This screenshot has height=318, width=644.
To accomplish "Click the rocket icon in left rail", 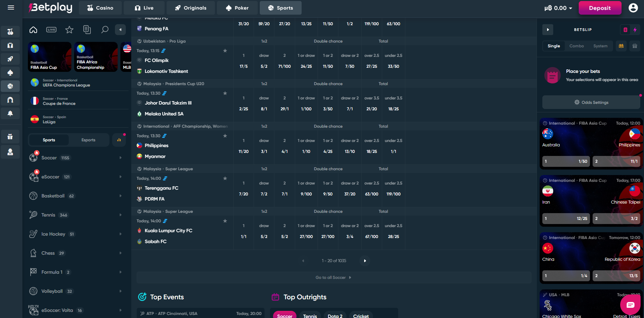I will pos(10,59).
